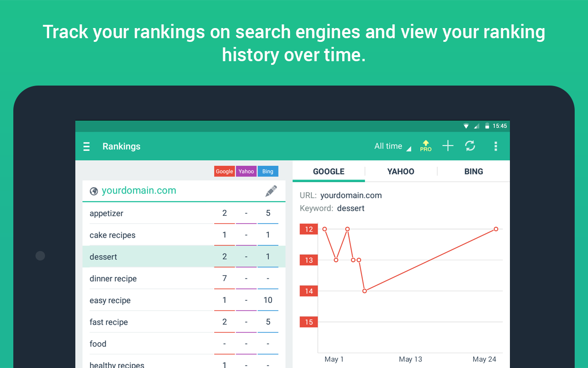Check the cellular signal icon
Screen dimensions: 588x368
point(477,126)
